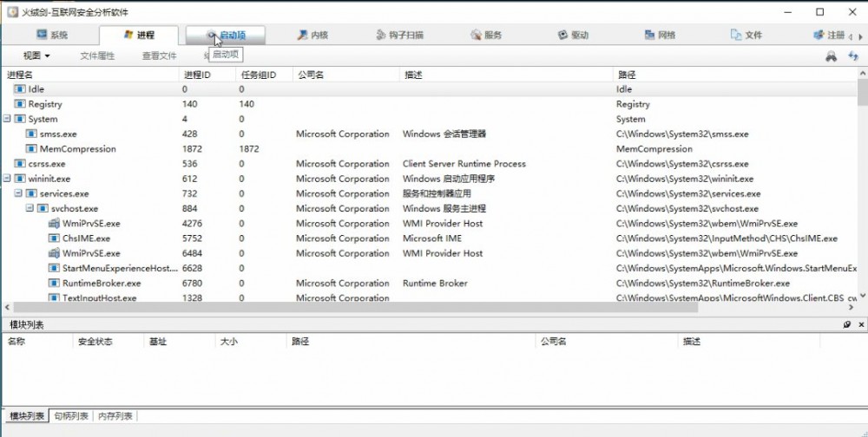Open the 服务 tab

486,35
